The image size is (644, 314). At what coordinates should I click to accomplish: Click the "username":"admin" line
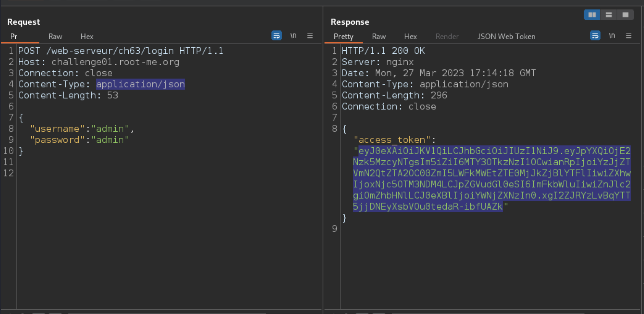(82, 128)
